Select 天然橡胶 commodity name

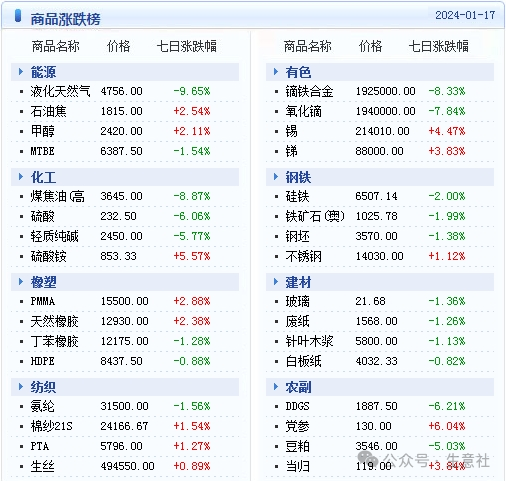tap(55, 321)
